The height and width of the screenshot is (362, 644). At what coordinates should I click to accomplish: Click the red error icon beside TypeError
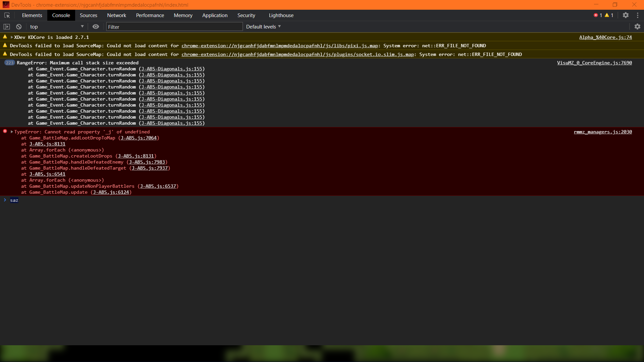point(5,131)
